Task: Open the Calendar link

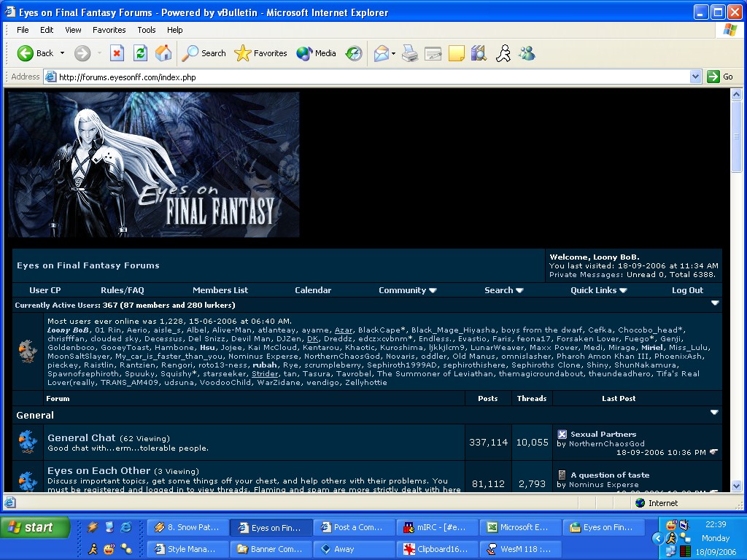Action: pos(313,290)
